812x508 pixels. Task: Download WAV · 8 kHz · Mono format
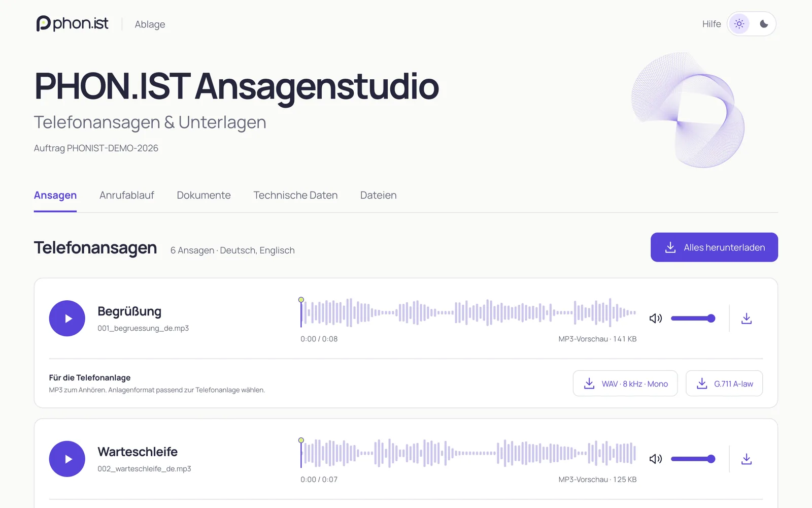tap(625, 384)
